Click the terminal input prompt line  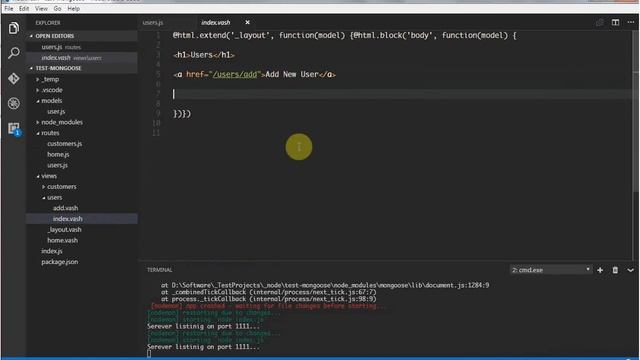(149, 354)
